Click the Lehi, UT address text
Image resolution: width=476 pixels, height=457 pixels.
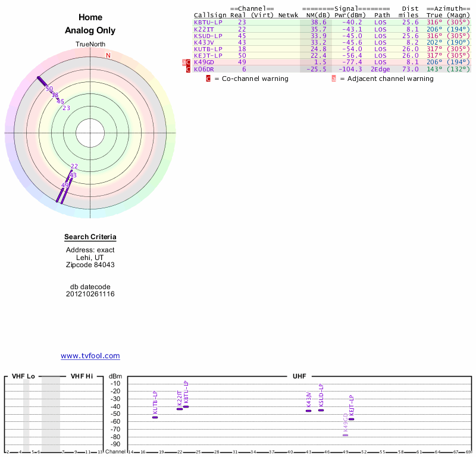click(x=90, y=258)
